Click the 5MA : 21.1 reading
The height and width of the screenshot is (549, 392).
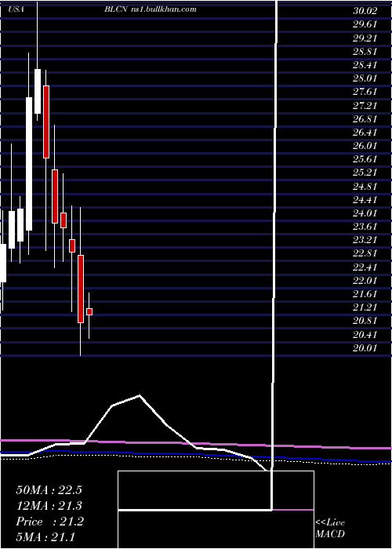pyautogui.click(x=45, y=537)
